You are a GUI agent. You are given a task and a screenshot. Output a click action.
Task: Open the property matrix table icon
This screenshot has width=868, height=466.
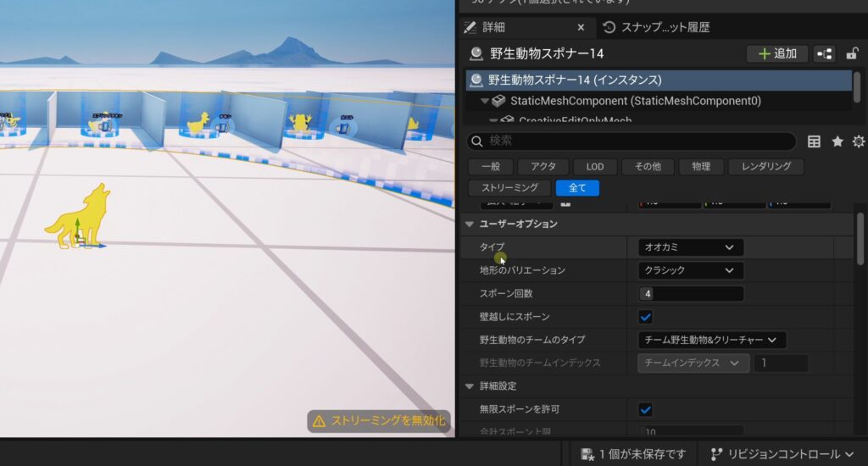[x=814, y=141]
